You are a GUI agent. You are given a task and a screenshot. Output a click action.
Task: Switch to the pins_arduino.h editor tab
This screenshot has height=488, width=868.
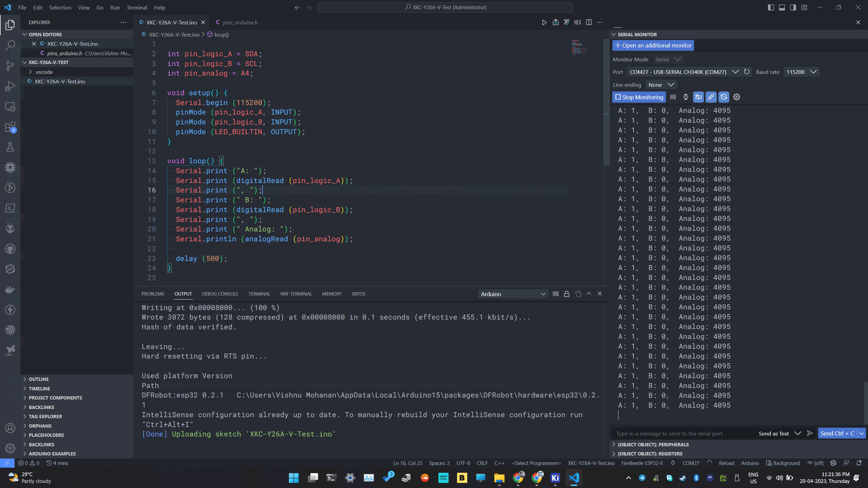point(240,22)
